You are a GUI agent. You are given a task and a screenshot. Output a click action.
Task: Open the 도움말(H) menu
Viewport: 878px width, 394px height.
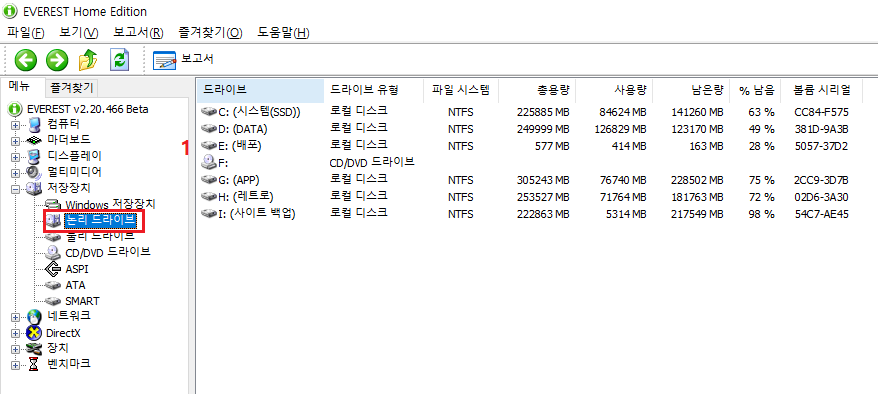click(283, 32)
